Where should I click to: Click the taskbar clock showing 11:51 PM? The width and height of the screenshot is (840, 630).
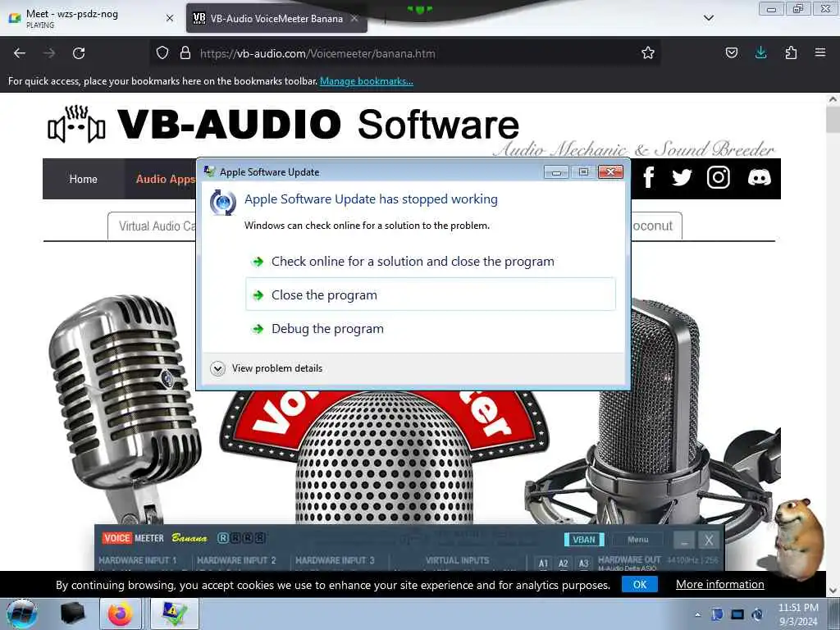[x=798, y=614]
